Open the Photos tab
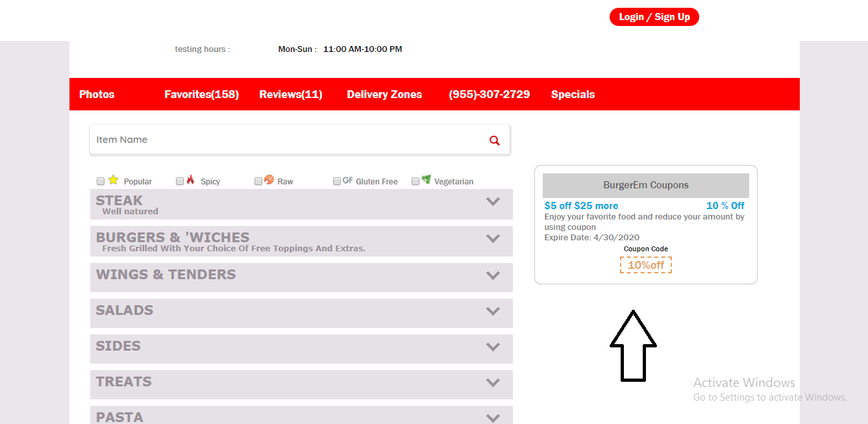The image size is (868, 424). (97, 94)
